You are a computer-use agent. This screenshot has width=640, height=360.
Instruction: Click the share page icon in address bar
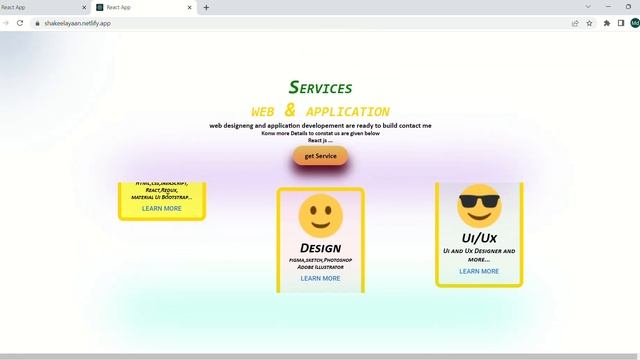tap(575, 23)
